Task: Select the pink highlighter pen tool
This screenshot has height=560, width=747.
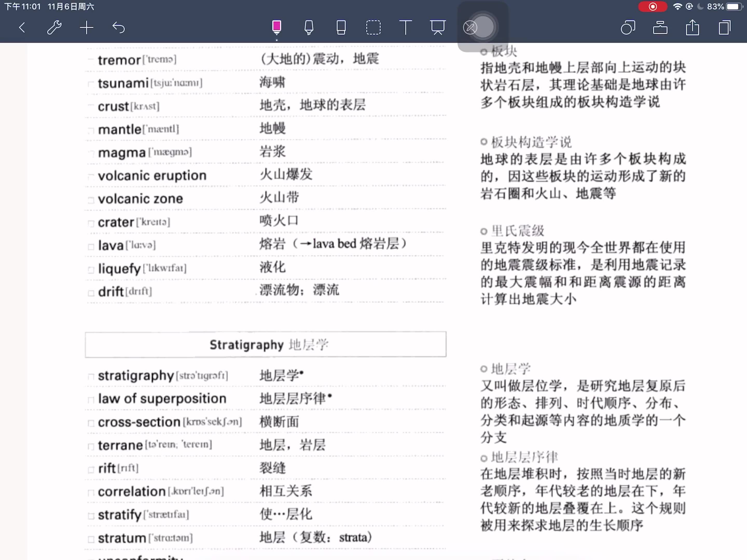Action: click(x=276, y=27)
